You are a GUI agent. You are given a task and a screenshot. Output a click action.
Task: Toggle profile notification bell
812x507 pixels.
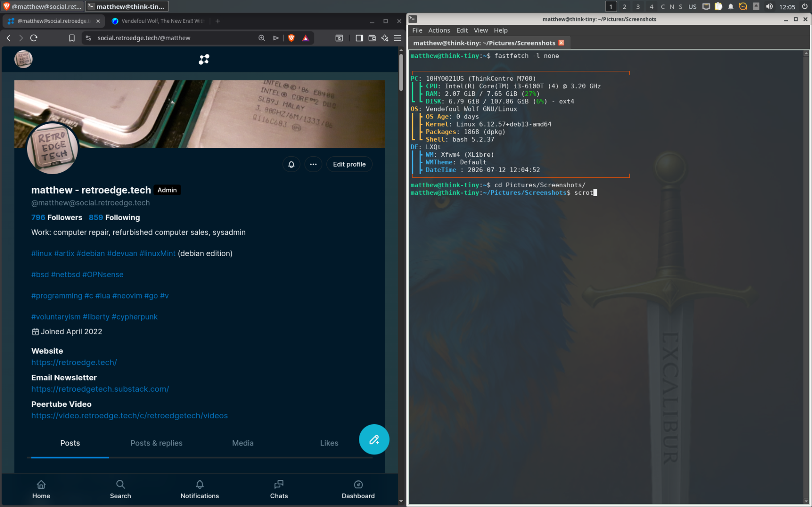coord(291,164)
